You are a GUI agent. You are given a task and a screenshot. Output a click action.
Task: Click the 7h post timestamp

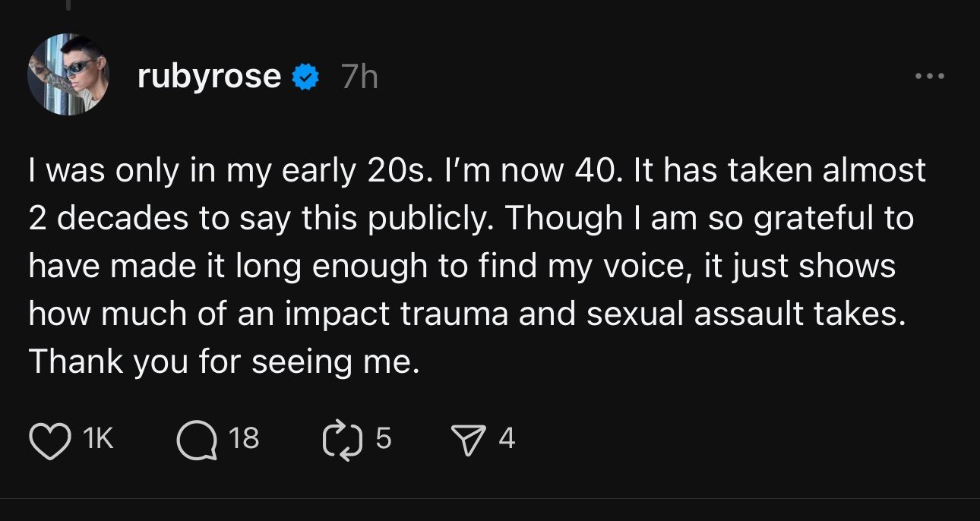click(359, 76)
